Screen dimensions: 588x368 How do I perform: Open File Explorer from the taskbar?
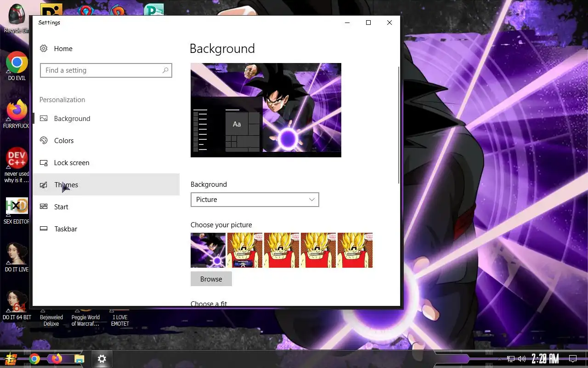pyautogui.click(x=79, y=359)
